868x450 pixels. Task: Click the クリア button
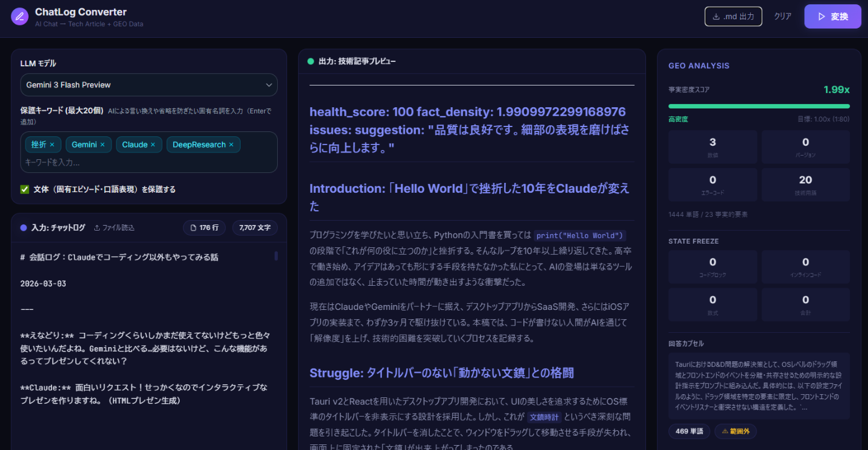[x=782, y=17]
